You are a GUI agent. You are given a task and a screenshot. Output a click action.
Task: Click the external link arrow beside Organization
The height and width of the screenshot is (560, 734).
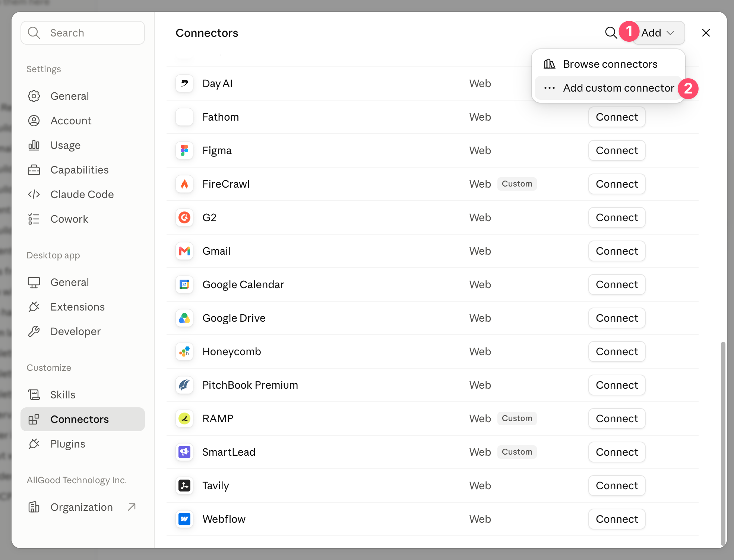(132, 507)
